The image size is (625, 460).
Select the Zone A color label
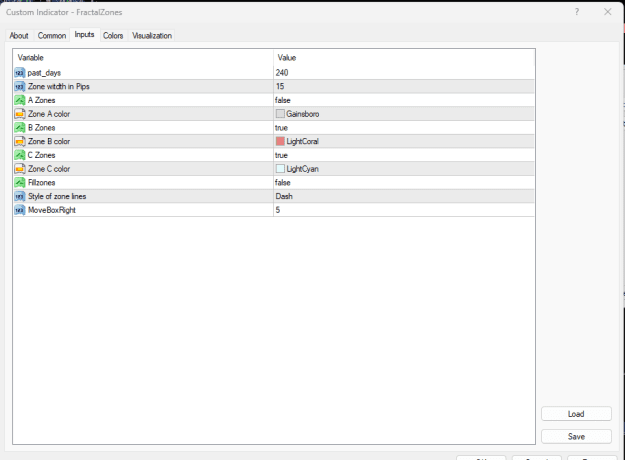click(49, 114)
